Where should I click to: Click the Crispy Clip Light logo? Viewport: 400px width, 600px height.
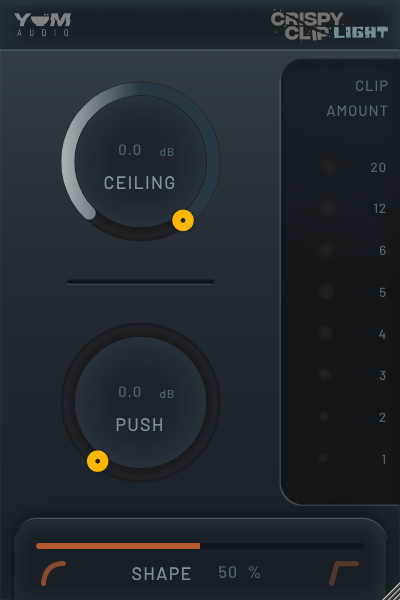pos(329,26)
